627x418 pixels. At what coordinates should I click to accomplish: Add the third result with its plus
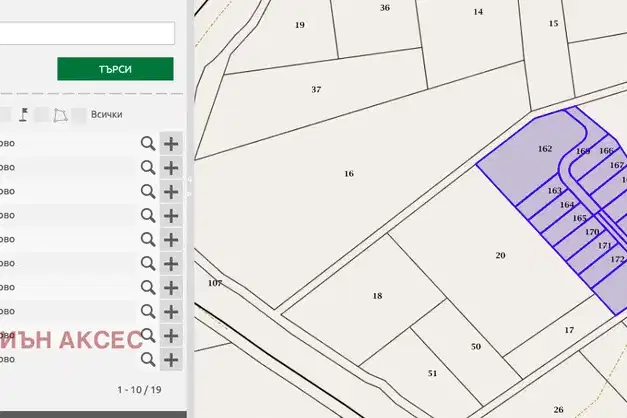click(x=171, y=192)
